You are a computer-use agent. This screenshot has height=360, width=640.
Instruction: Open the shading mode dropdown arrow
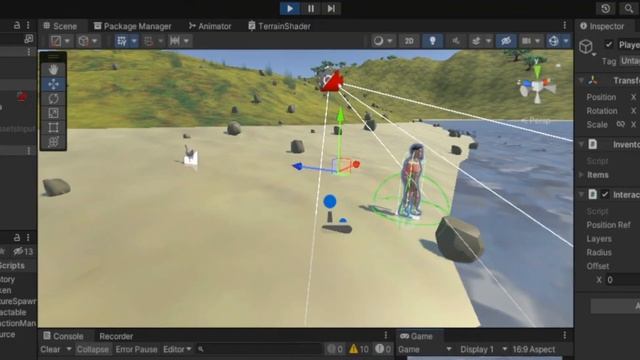pyautogui.click(x=390, y=41)
